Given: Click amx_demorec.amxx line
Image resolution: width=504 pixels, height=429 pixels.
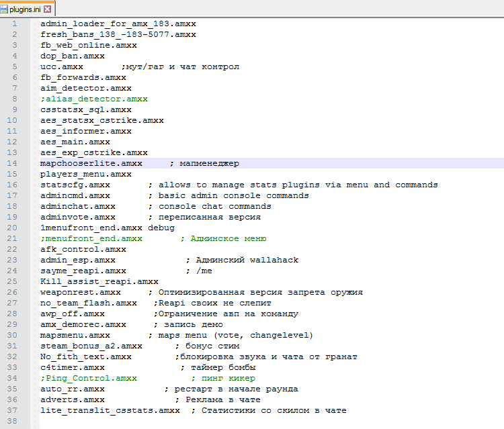Looking at the screenshot, I should (83, 325).
